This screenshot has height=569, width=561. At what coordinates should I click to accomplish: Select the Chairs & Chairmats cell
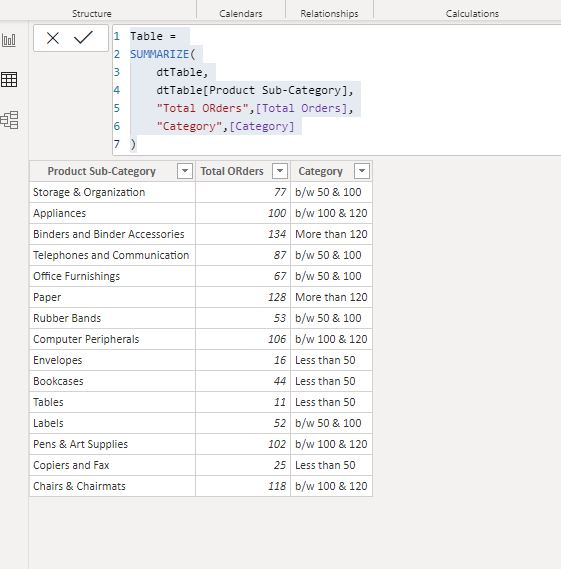112,487
